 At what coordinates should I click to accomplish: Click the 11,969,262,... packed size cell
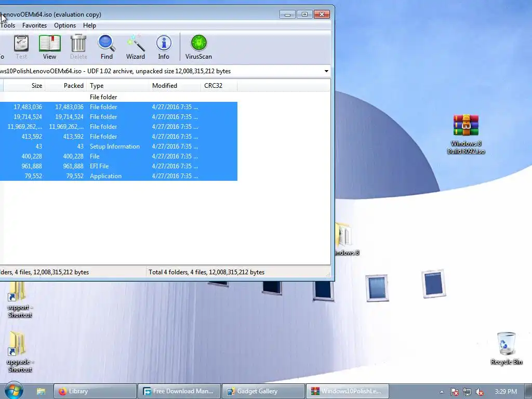66,127
